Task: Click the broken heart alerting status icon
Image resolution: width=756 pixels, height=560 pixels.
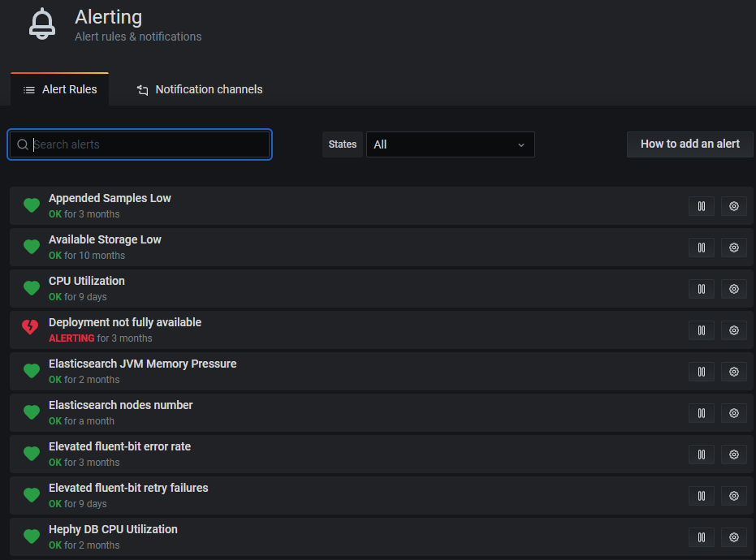Action: tap(30, 328)
